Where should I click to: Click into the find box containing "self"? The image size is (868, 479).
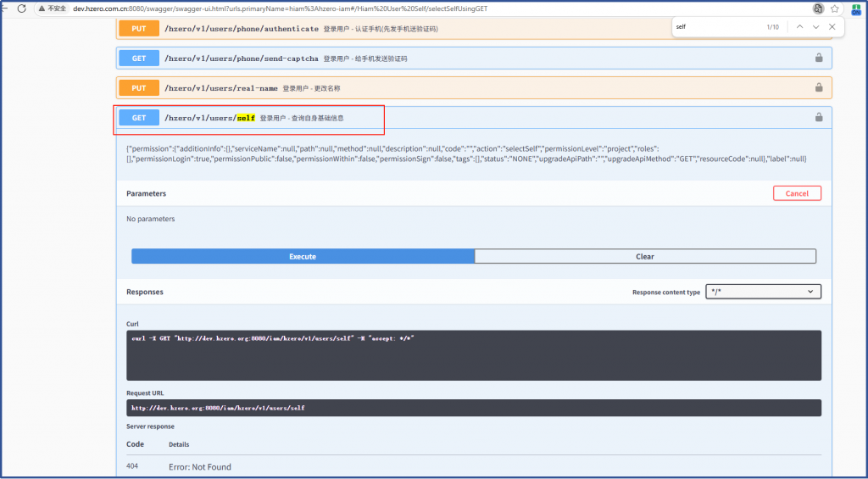click(716, 27)
